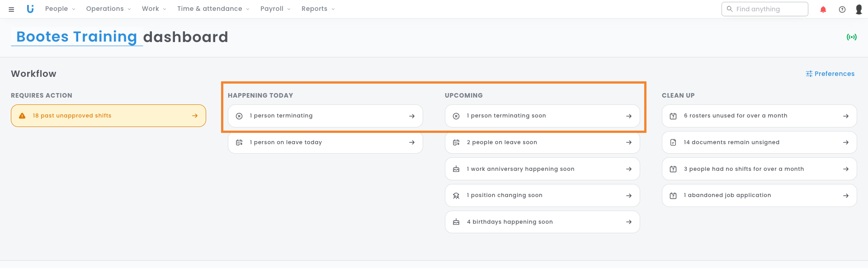868x268 pixels.
Task: Open the Work menu
Action: pyautogui.click(x=154, y=9)
